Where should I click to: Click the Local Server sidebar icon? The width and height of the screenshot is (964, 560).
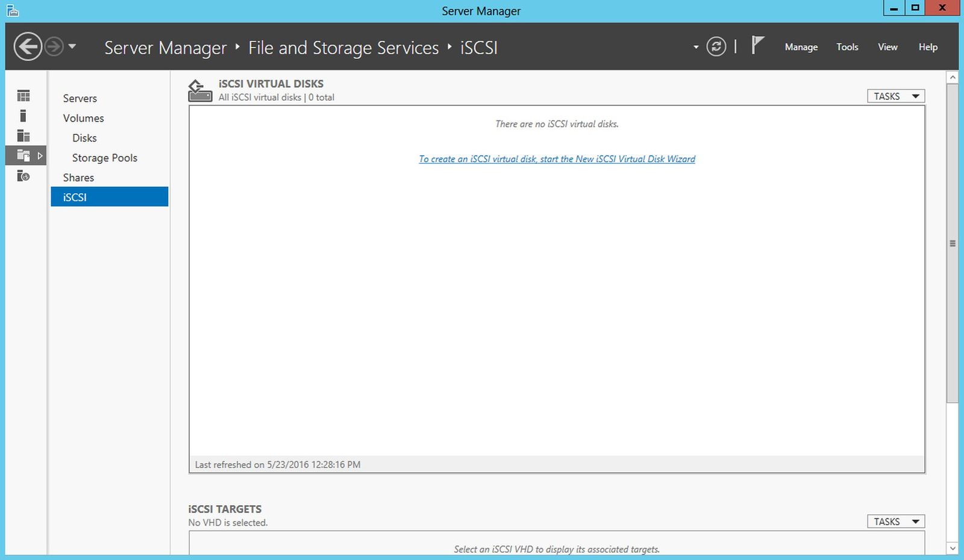pos(23,116)
